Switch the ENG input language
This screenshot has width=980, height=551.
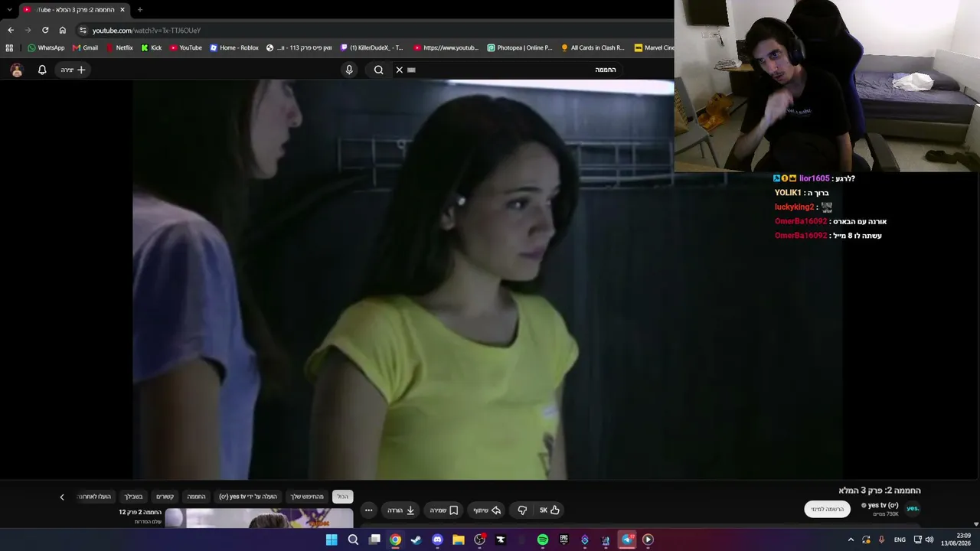click(900, 540)
